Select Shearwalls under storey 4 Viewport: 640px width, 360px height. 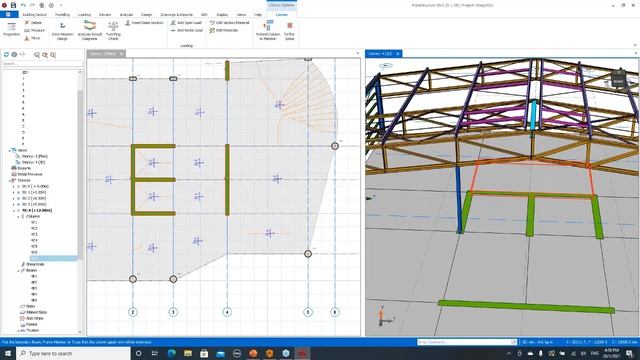point(35,264)
